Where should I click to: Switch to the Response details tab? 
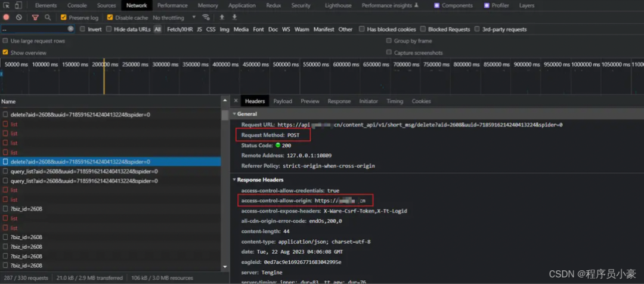(x=339, y=101)
